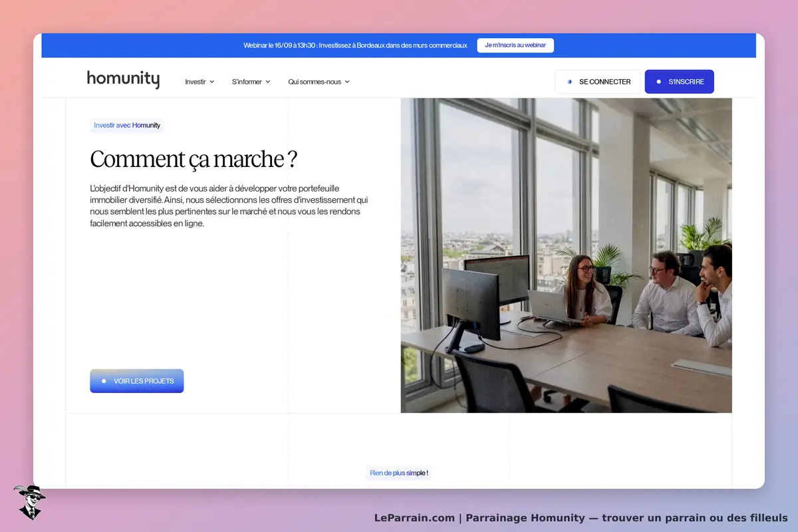Click Je m'inscris au webinar button
Viewport: 798px width, 532px height.
pyautogui.click(x=515, y=45)
